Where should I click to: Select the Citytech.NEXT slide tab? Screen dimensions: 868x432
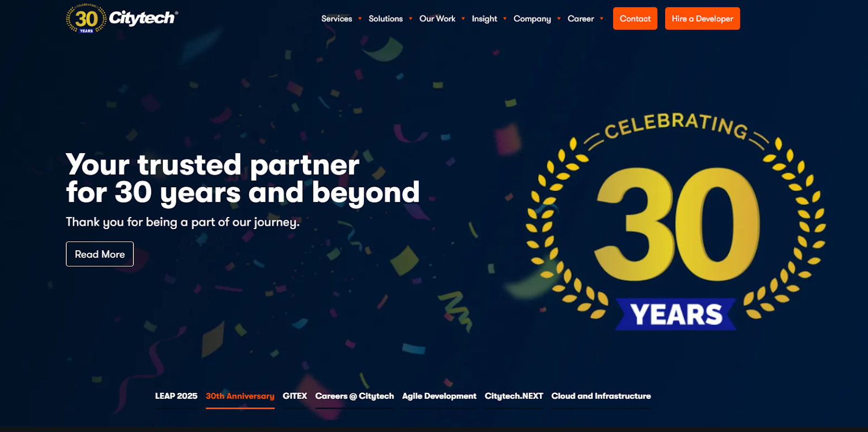[514, 396]
